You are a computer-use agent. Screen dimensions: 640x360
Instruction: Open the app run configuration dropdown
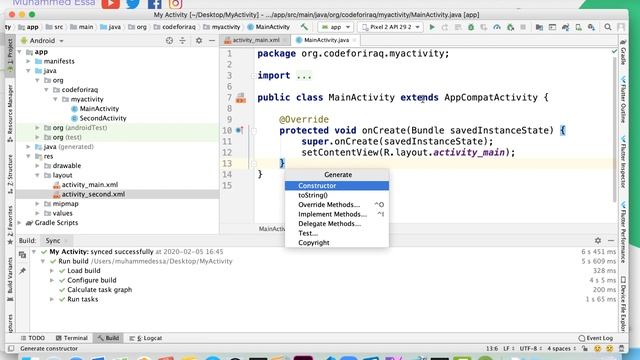[336, 27]
